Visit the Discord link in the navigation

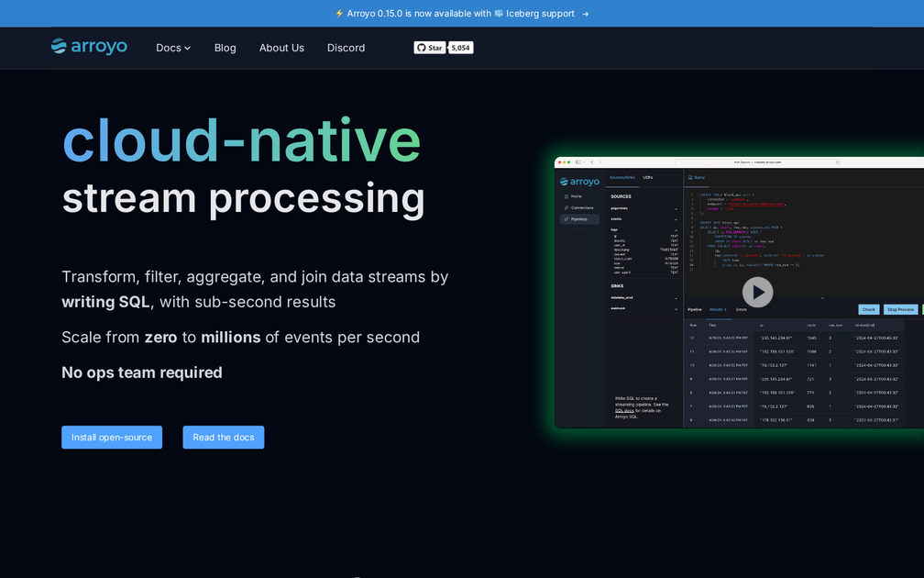click(x=346, y=48)
